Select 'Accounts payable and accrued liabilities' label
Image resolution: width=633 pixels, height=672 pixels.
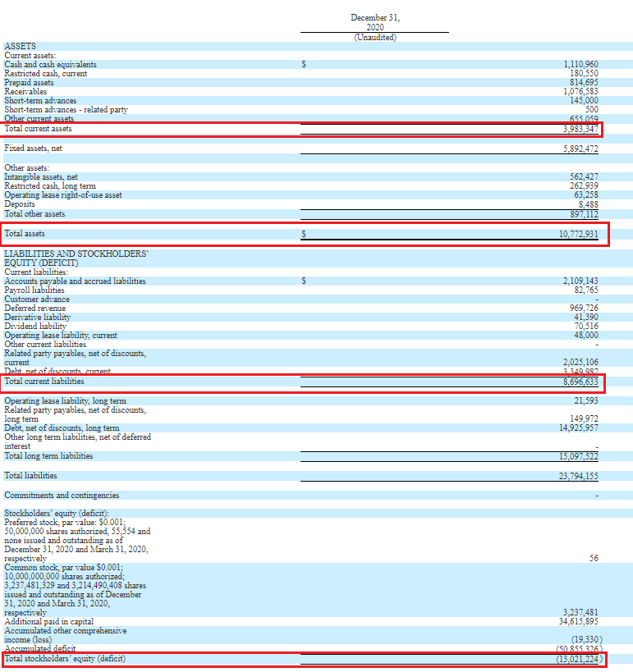(75, 281)
